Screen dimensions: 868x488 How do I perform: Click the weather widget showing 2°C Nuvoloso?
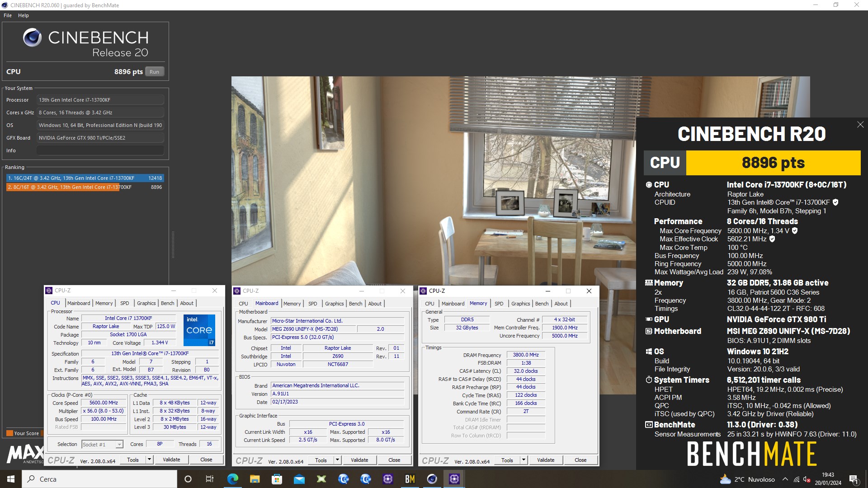tap(748, 479)
